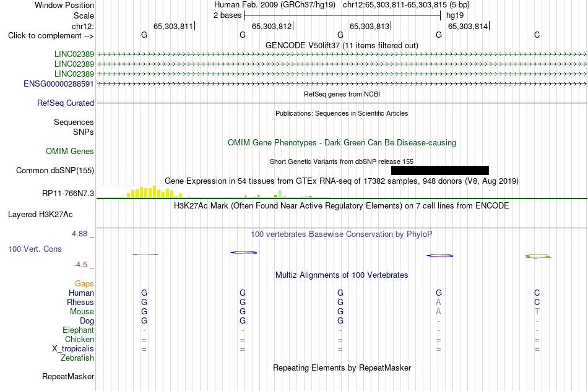
Task: Select the Rhesus alignment row label
Action: [80, 302]
